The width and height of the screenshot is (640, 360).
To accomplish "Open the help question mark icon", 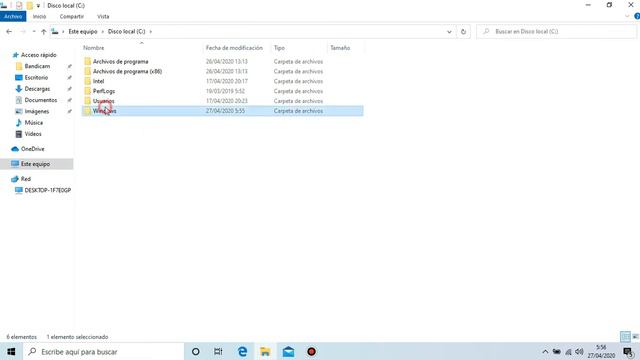I will click(637, 16).
